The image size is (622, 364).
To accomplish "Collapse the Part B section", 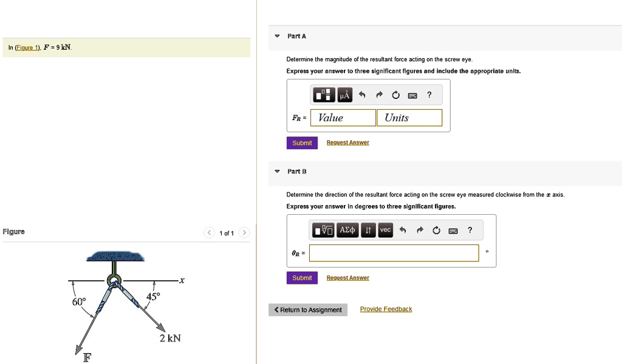I will point(276,171).
